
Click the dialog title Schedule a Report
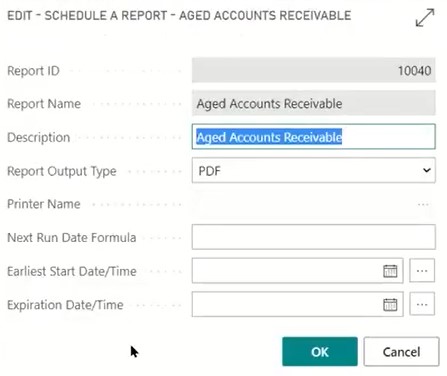click(x=106, y=15)
